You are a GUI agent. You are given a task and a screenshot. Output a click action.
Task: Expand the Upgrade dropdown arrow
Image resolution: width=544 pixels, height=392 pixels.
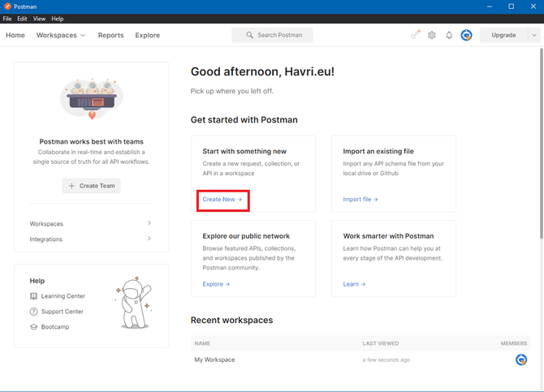click(534, 35)
